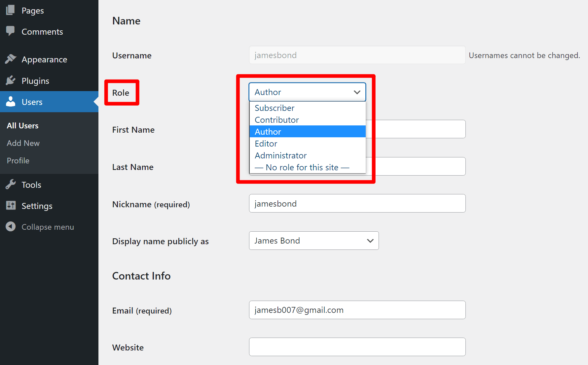This screenshot has width=588, height=365.
Task: Click the Pages icon in the sidebar
Action: (10, 10)
